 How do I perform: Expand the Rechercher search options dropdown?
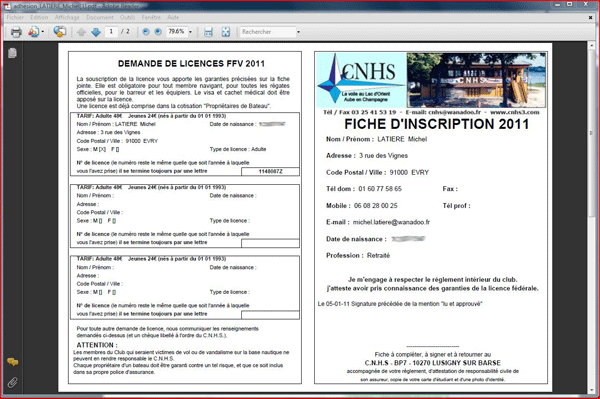coord(298,32)
